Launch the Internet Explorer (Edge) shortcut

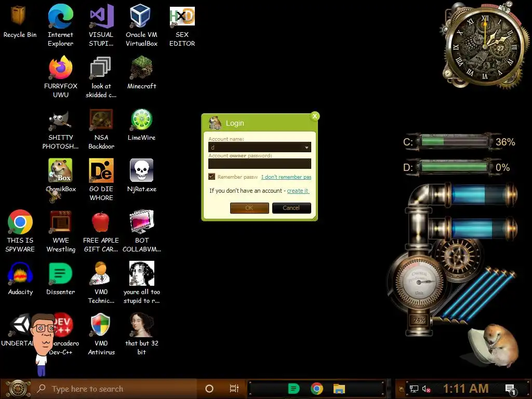click(x=60, y=25)
